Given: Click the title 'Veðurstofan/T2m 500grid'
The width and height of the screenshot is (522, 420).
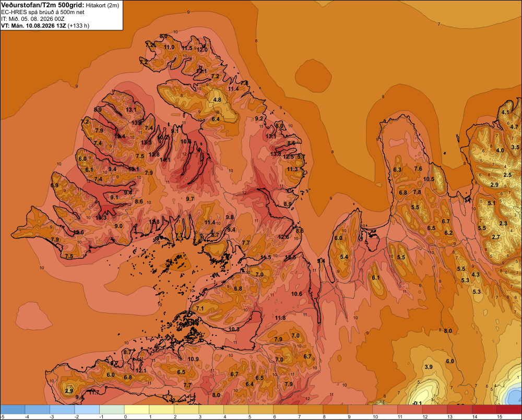Looking at the screenshot, I should click(42, 5).
